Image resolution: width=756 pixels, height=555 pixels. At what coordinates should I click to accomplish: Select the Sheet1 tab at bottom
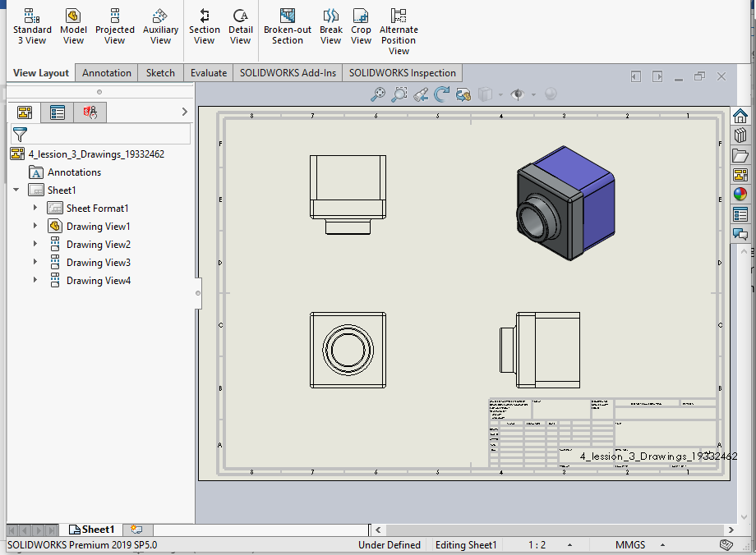point(92,530)
